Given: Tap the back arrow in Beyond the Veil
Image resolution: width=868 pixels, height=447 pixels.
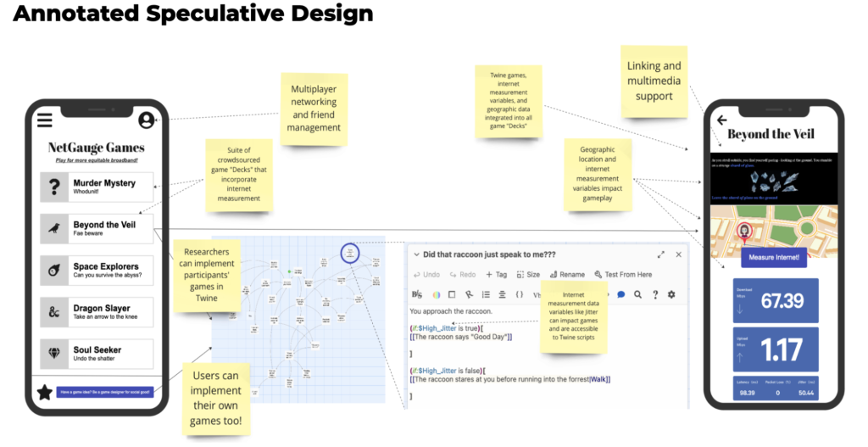Looking at the screenshot, I should [x=722, y=120].
